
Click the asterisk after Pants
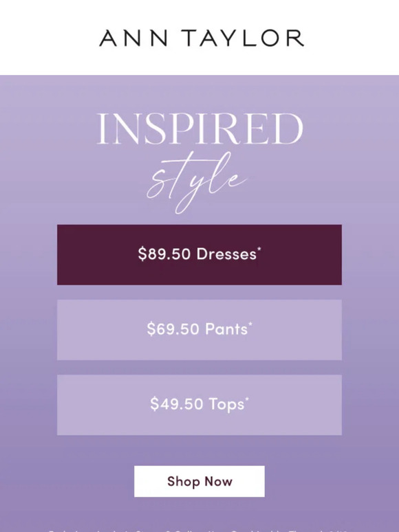[x=250, y=324]
